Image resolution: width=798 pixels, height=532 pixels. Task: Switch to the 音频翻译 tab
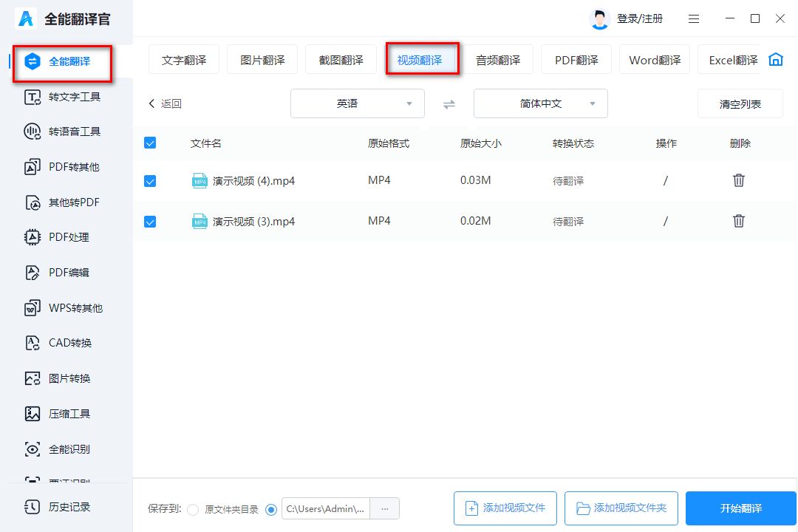point(498,61)
